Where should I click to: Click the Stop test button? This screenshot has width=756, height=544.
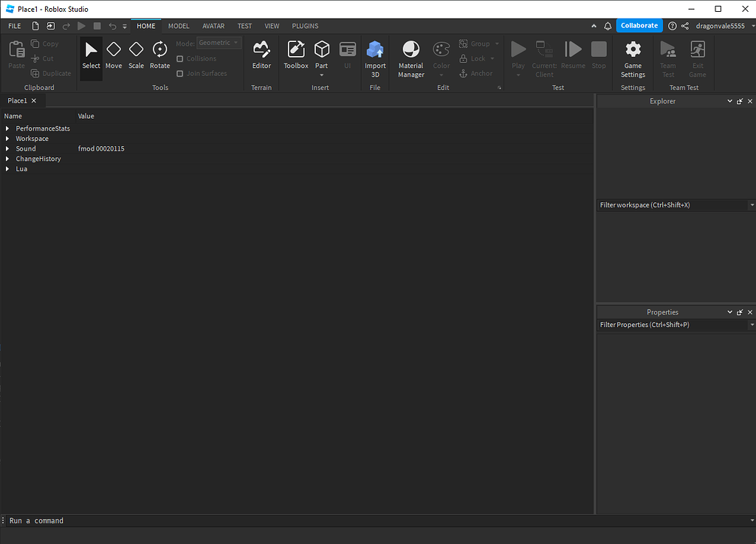point(599,56)
